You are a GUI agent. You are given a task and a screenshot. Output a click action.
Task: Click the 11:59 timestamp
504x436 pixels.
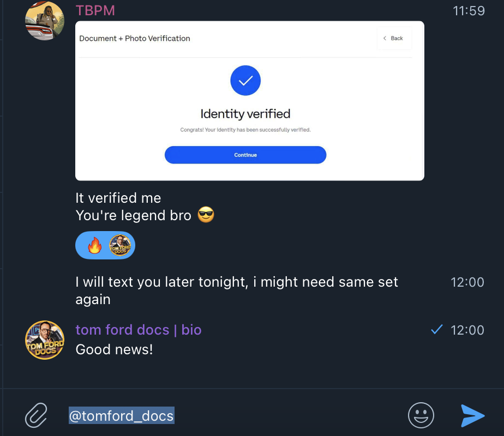469,10
